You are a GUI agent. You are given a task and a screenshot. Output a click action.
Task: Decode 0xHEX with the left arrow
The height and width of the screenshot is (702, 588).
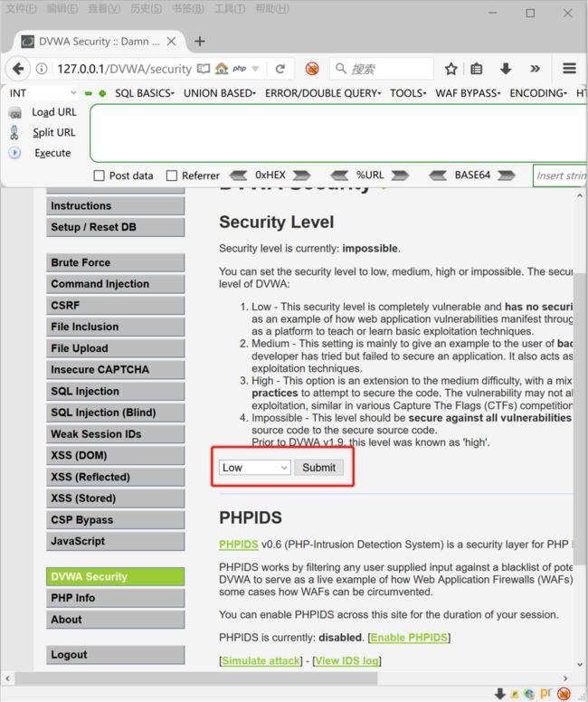[238, 175]
